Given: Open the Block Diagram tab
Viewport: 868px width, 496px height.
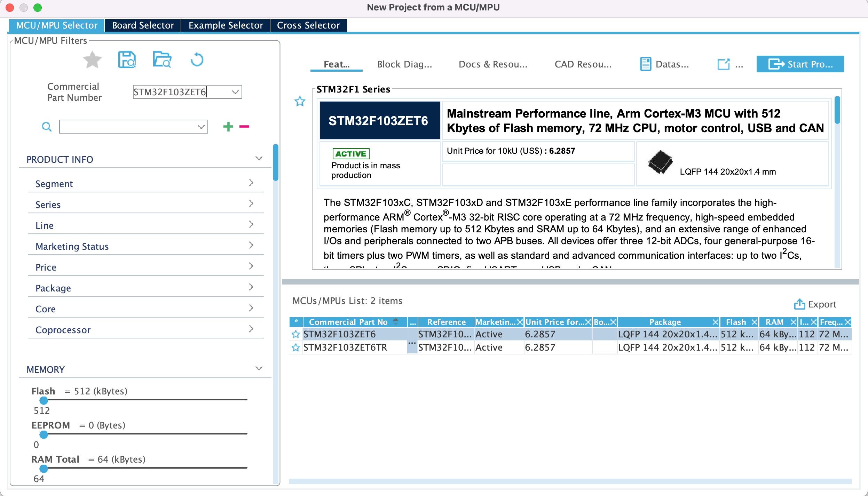Looking at the screenshot, I should 404,64.
